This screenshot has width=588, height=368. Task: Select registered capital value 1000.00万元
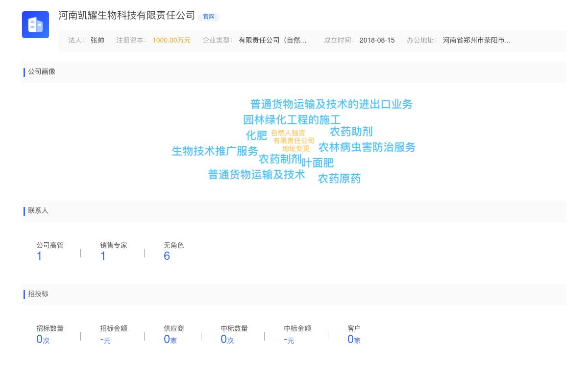click(171, 41)
